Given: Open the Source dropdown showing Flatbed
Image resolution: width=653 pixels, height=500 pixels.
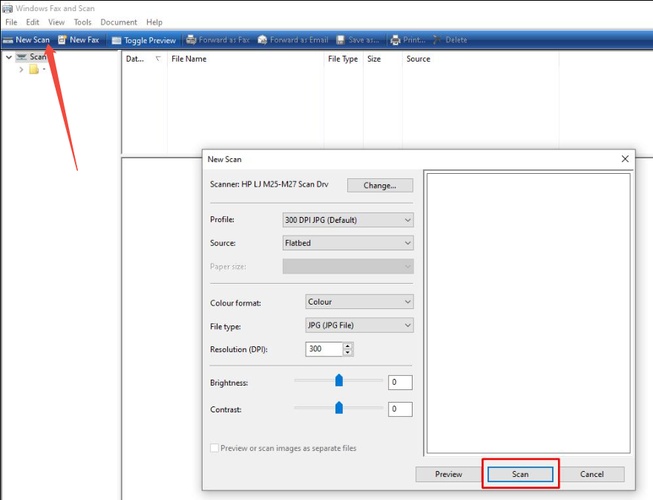Looking at the screenshot, I should [x=348, y=243].
